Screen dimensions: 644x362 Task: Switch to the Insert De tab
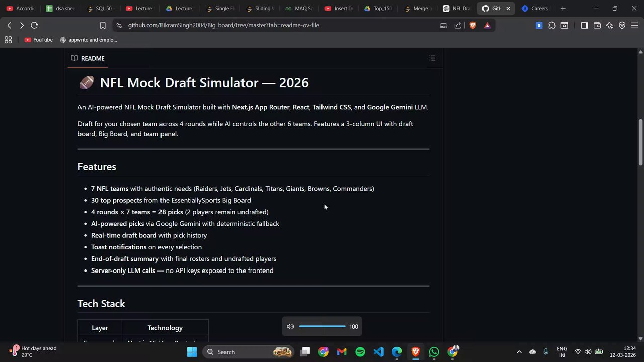pyautogui.click(x=339, y=8)
